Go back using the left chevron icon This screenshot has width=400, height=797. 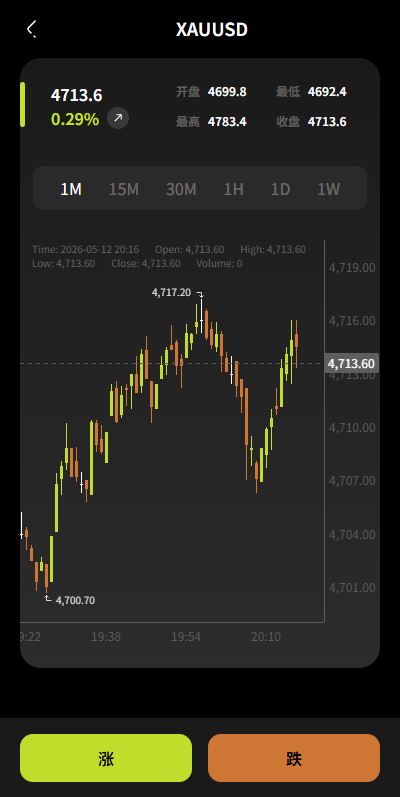click(x=32, y=29)
